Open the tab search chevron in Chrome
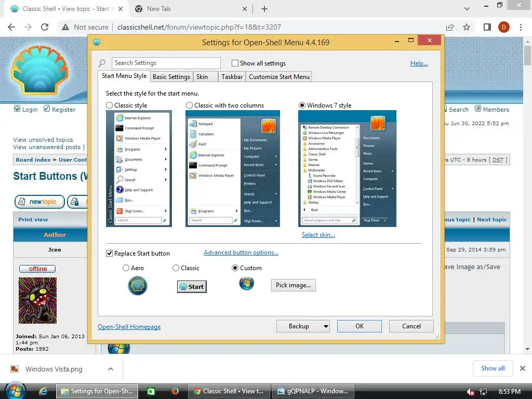 (467, 9)
